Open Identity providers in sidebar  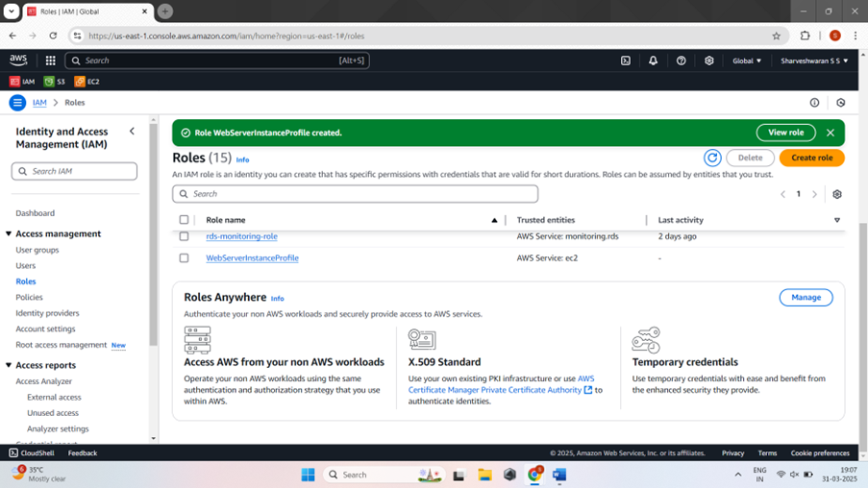47,313
